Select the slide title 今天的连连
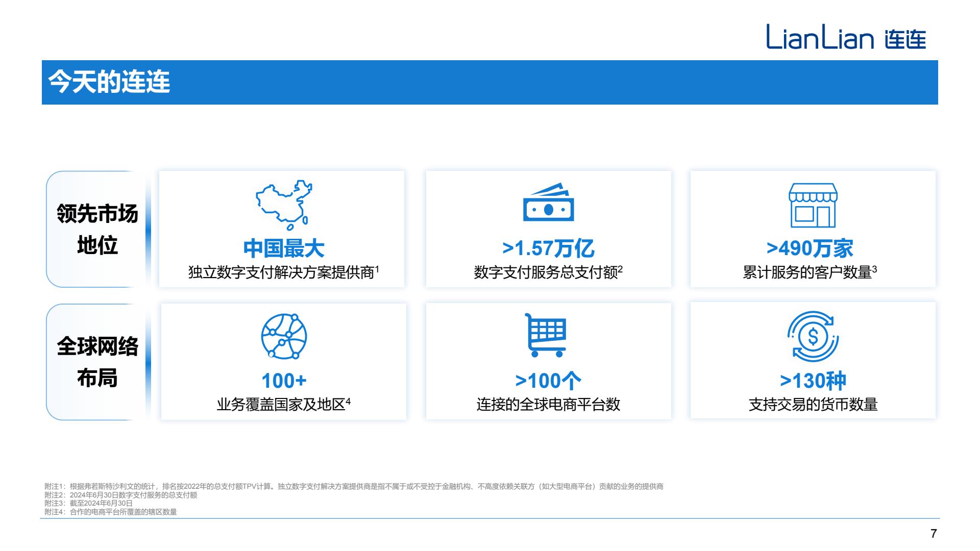The height and width of the screenshot is (551, 980). (x=109, y=82)
